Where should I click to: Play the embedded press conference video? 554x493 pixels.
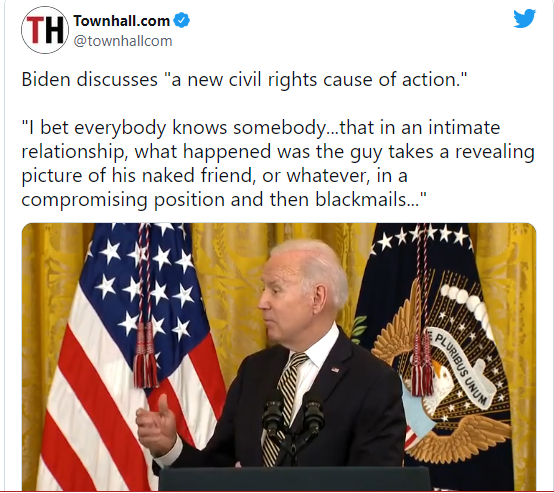pos(279,357)
